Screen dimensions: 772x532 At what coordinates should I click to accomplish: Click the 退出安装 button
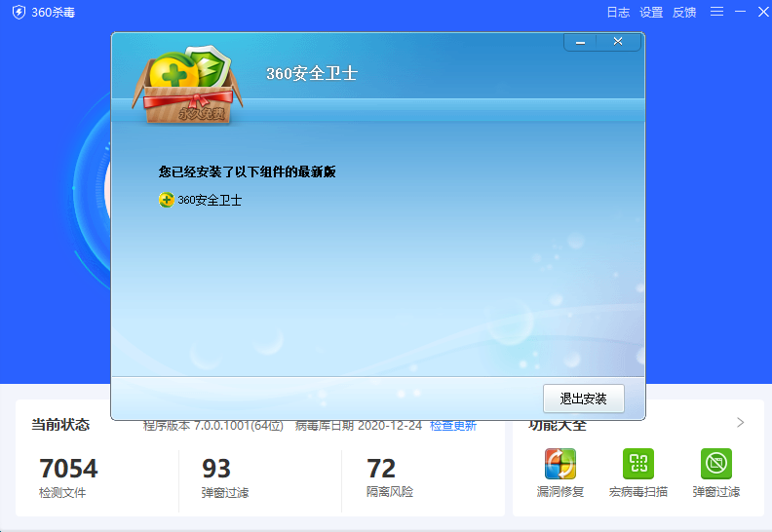point(584,399)
